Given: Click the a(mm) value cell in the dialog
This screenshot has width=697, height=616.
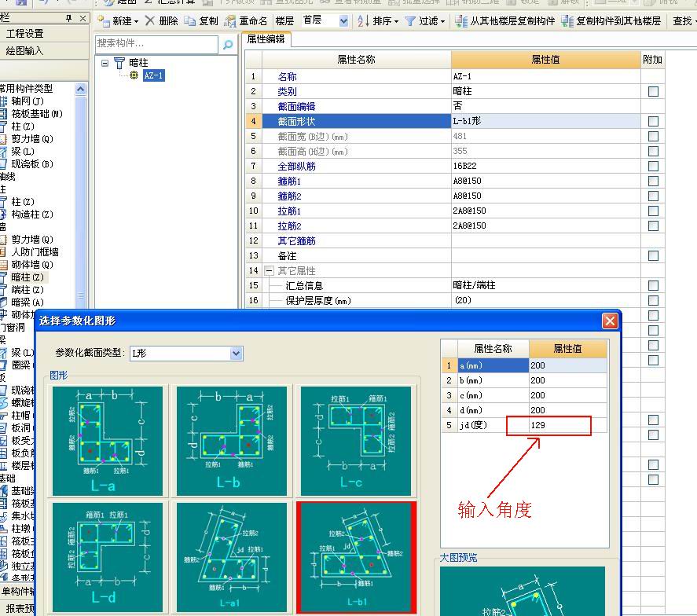Looking at the screenshot, I should pos(567,365).
